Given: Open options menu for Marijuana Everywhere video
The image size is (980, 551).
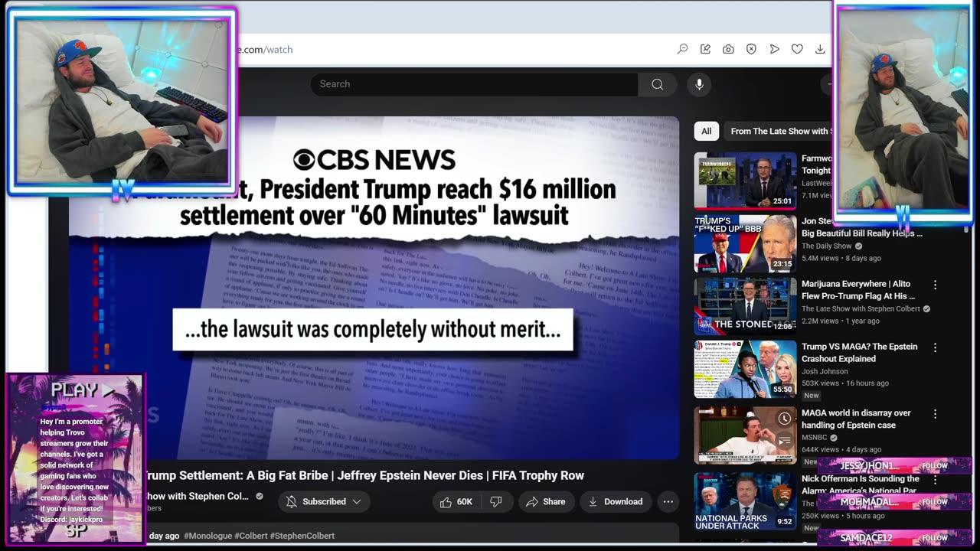Looking at the screenshot, I should [x=935, y=285].
